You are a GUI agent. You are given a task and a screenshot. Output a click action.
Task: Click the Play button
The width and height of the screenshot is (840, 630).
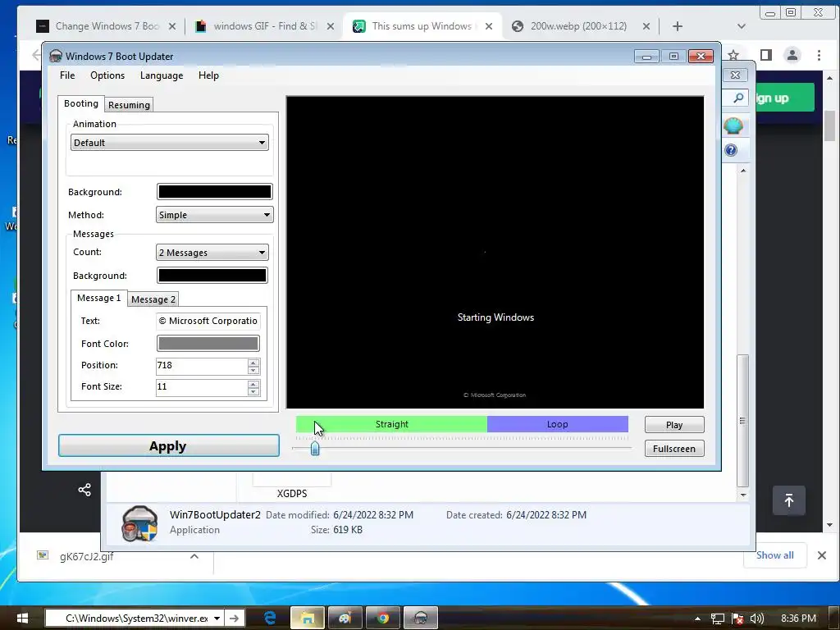pos(674,425)
